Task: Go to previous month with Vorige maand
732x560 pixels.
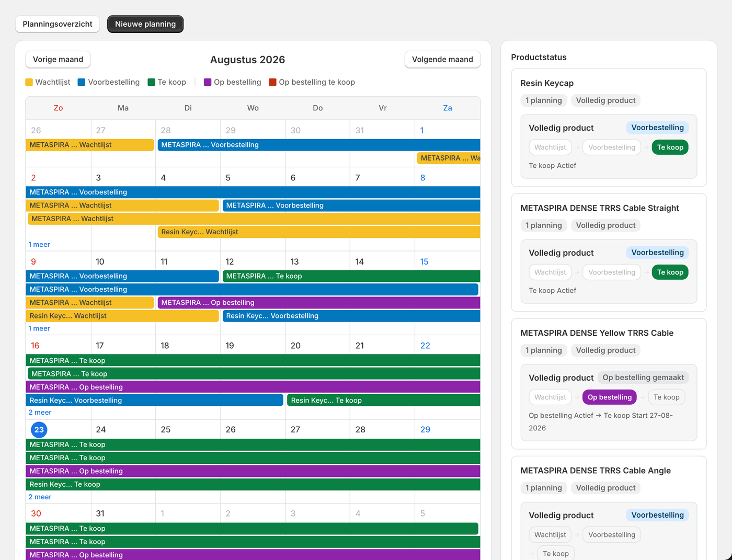Action: point(58,60)
